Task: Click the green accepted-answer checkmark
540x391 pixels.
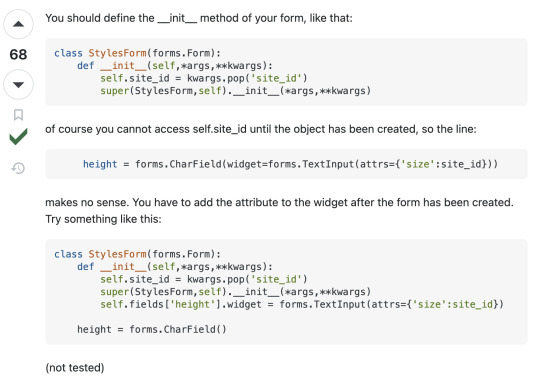Action: pos(18,137)
